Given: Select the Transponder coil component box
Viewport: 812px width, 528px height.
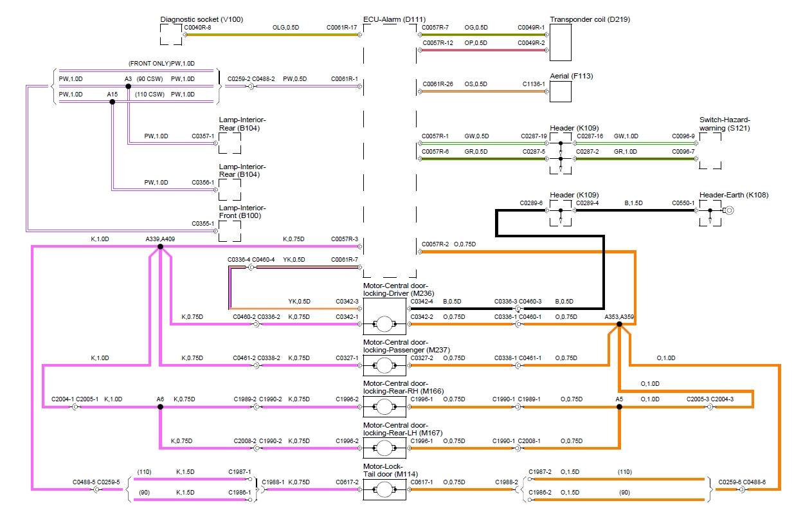Looking at the screenshot, I should [561, 42].
